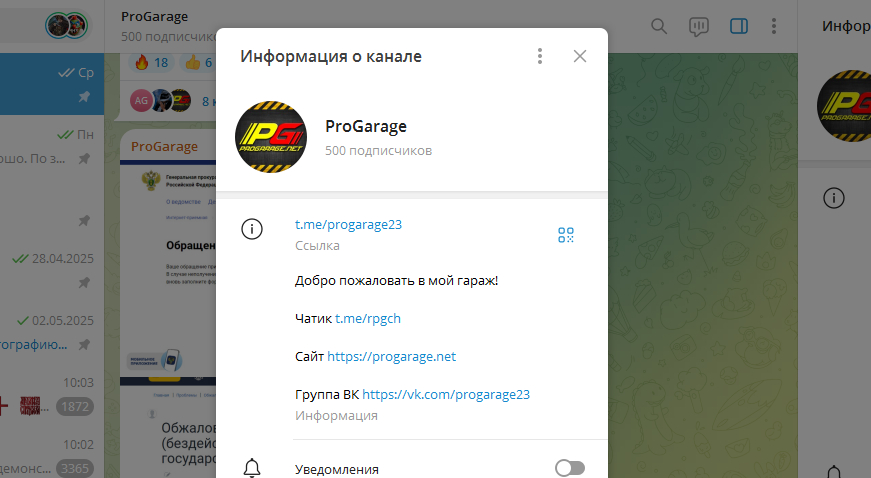The height and width of the screenshot is (478, 871).
Task: Click the search icon in the chat header
Action: pyautogui.click(x=659, y=26)
